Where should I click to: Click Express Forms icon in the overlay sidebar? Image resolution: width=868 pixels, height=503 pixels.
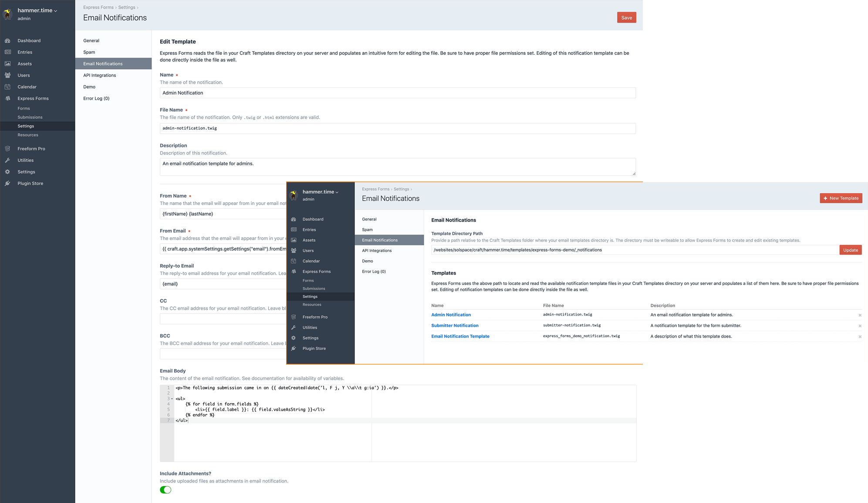294,272
